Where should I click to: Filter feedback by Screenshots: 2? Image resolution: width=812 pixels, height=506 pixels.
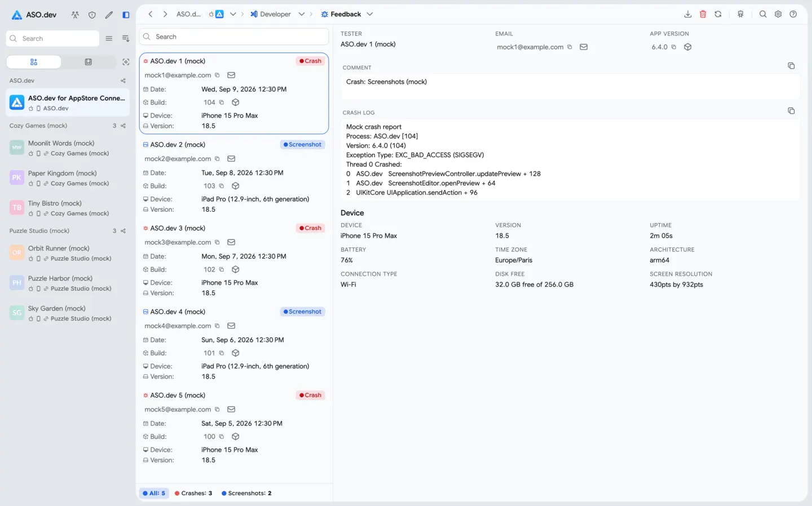(246, 493)
